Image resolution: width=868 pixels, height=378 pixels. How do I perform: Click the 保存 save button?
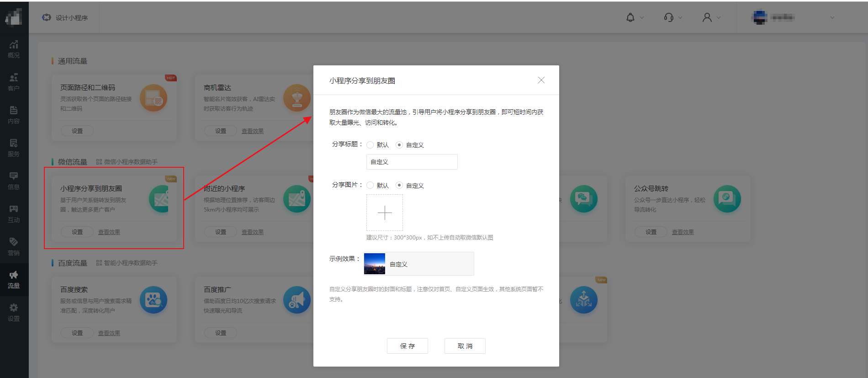(408, 346)
